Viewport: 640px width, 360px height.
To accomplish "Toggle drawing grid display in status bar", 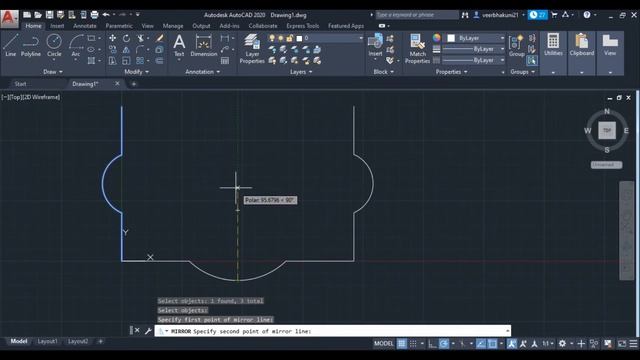I will tap(402, 344).
